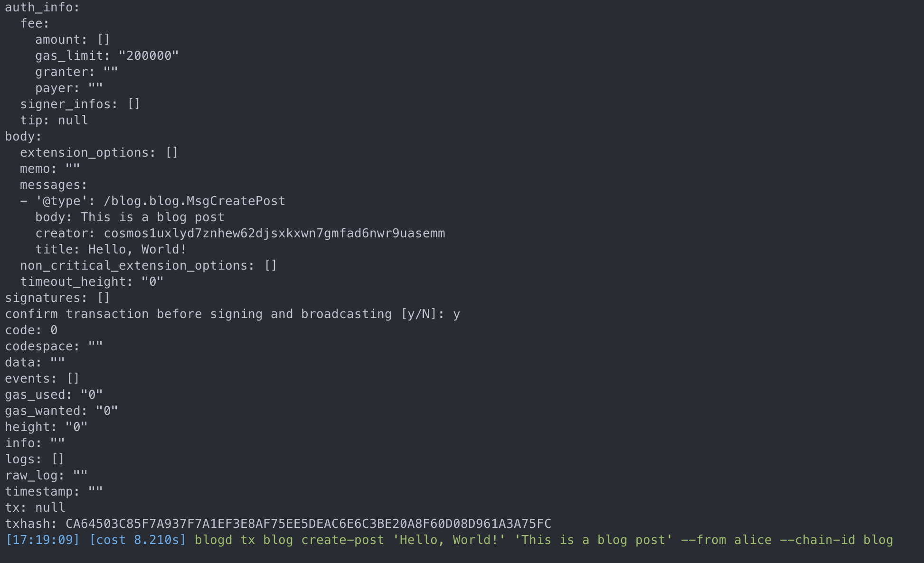Screen dimensions: 924x563
Task: Click the [cost 8.210s] prompt indicator
Action: click(138, 540)
